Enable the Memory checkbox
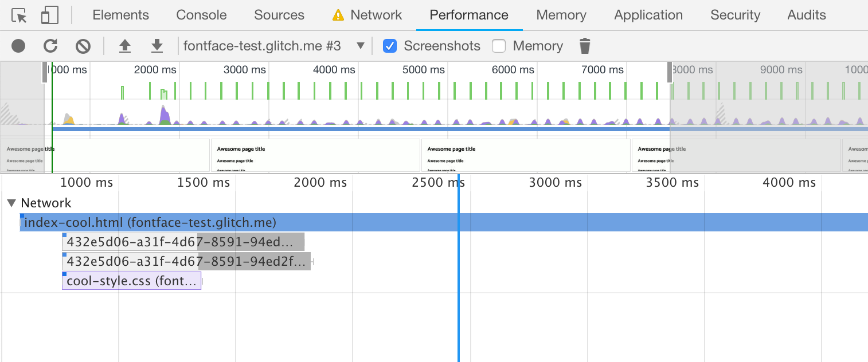The image size is (868, 362). (499, 46)
